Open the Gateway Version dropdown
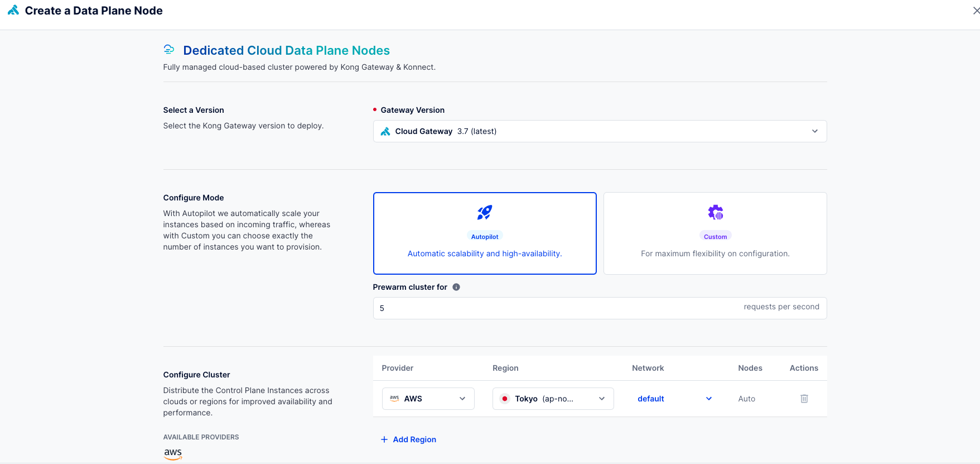The width and height of the screenshot is (980, 464). [600, 131]
